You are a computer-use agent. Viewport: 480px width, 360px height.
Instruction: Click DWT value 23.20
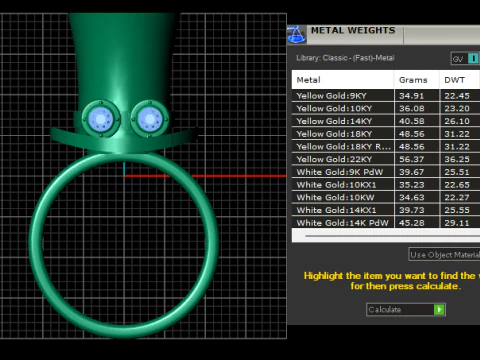point(457,109)
